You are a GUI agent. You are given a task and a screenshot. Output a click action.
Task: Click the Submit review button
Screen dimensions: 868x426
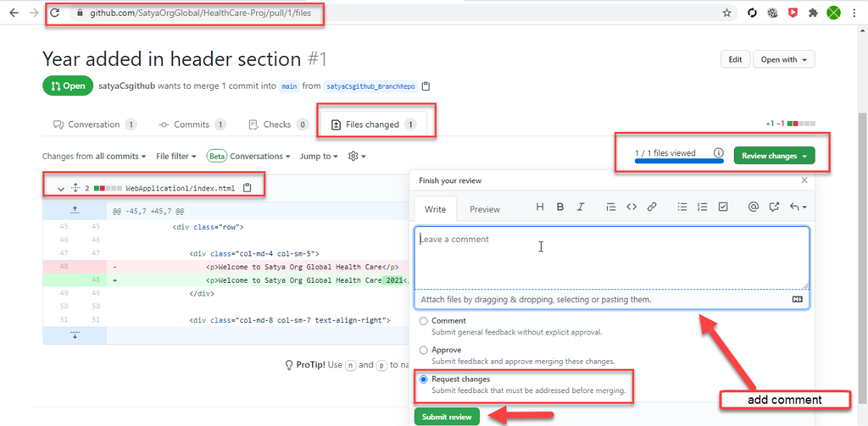tap(447, 417)
